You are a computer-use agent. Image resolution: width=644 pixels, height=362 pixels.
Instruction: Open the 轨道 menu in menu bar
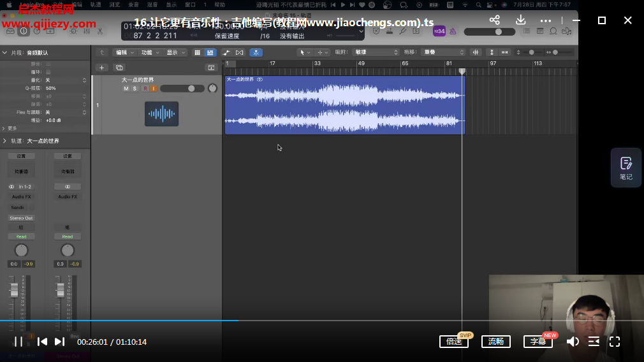(x=96, y=4)
